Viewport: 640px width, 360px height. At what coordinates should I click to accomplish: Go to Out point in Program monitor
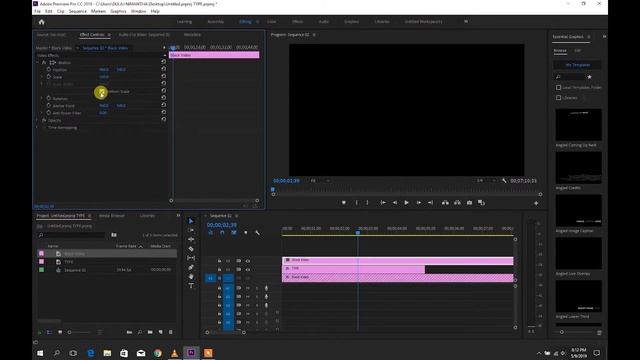[430, 202]
